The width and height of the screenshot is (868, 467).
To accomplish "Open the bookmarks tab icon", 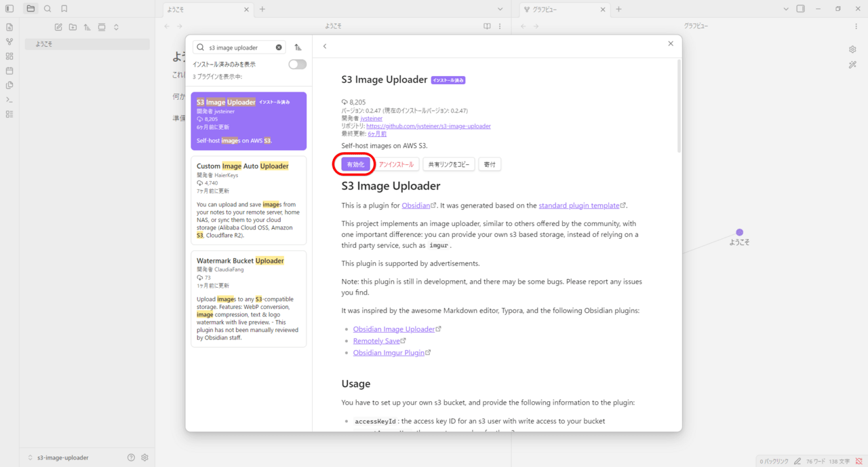I will tap(64, 9).
